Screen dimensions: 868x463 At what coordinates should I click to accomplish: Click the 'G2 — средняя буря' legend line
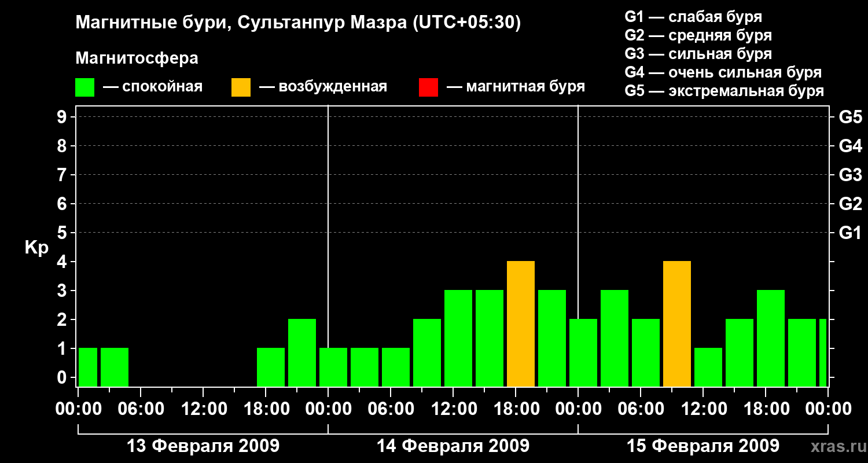tap(698, 35)
